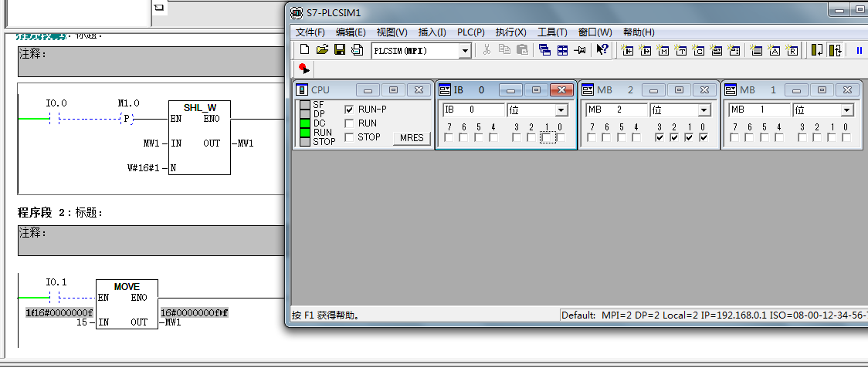Image resolution: width=868 pixels, height=371 pixels.
Task: Toggle bit 1 in the IB 0 window
Action: 547,138
